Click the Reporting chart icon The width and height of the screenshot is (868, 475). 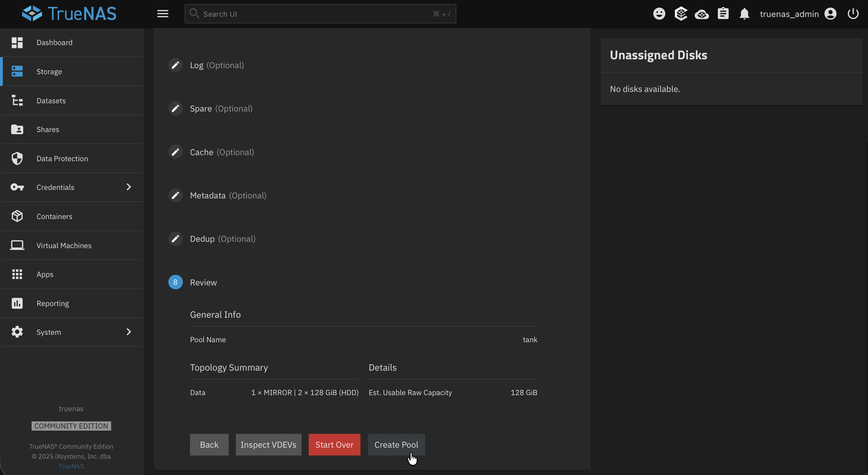(x=17, y=303)
